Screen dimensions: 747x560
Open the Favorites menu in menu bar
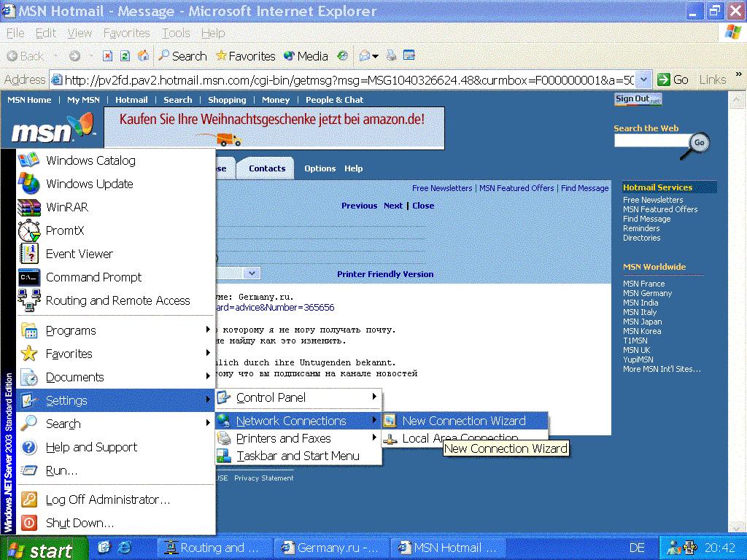(126, 33)
